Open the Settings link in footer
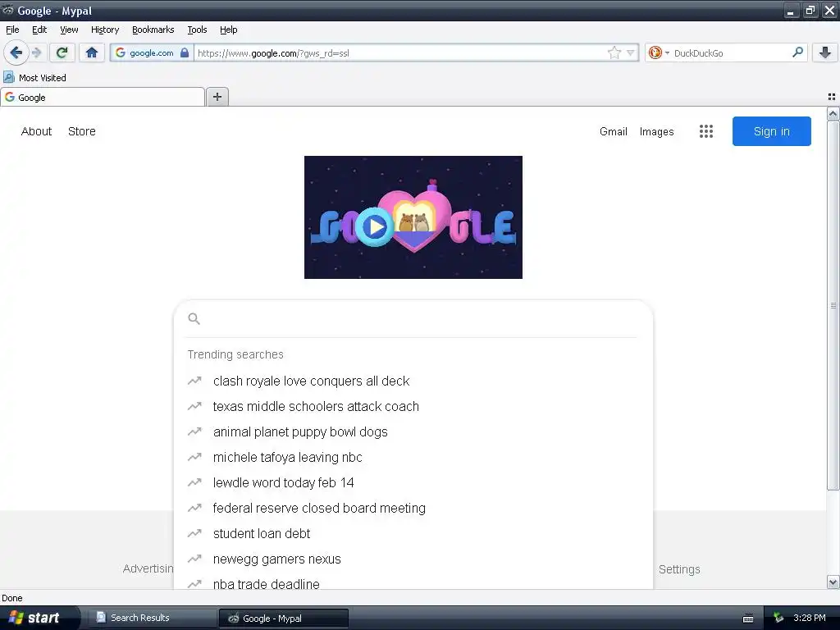This screenshot has height=630, width=840. 678,569
